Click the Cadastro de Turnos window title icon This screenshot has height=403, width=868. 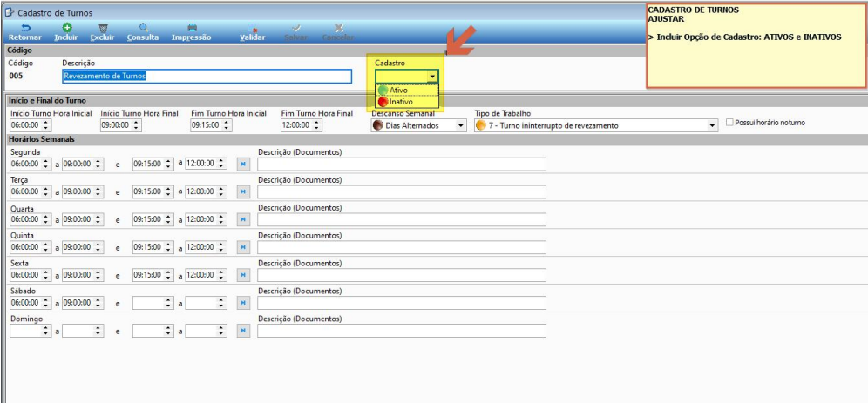[10, 12]
